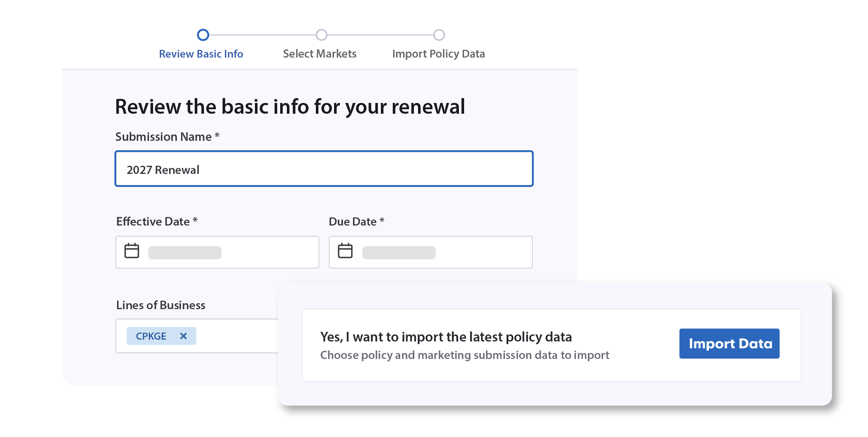The image size is (868, 437).
Task: Go to the Import Policy Data step label
Action: click(x=438, y=54)
